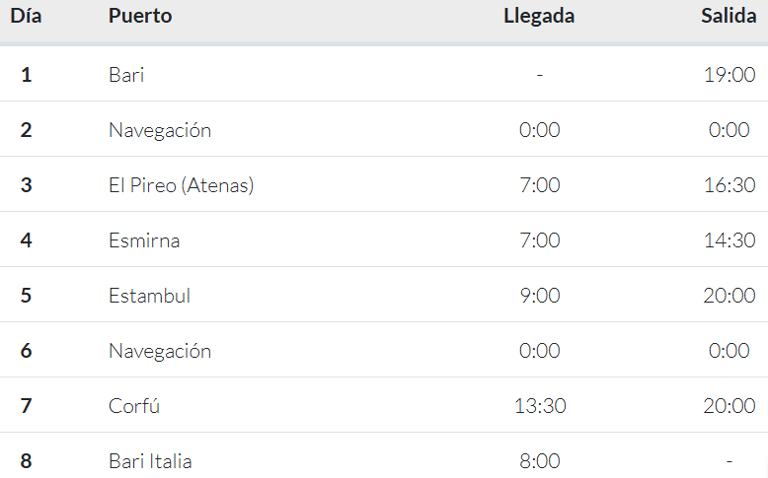This screenshot has height=478, width=768.
Task: Click the 19:00 departure time for Bari
Action: (x=729, y=75)
